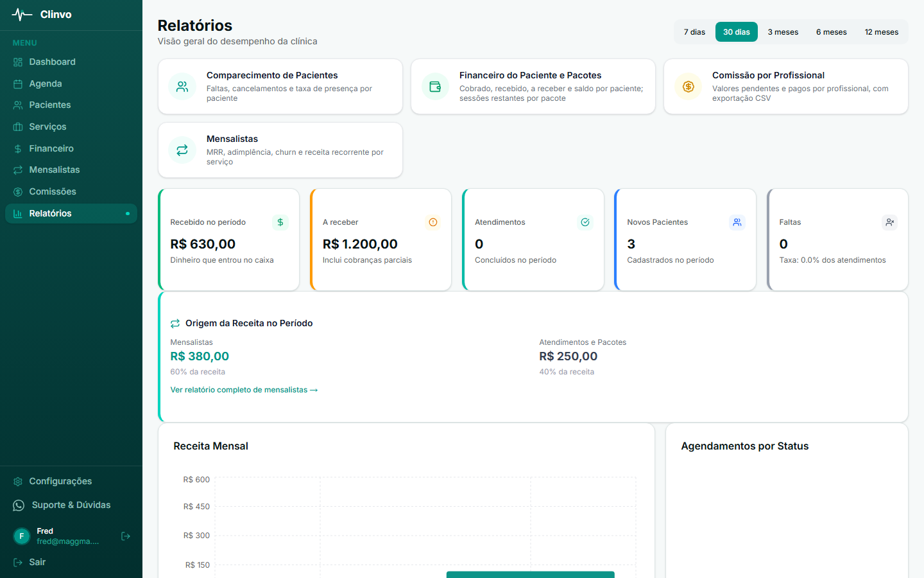Click the Dinheiro que entrou no caixa caption
The image size is (924, 578).
pos(222,261)
